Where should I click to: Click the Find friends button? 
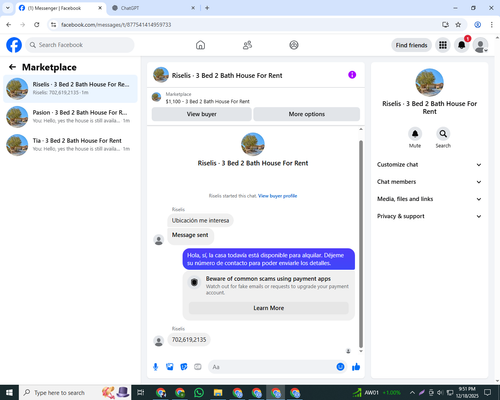(411, 45)
